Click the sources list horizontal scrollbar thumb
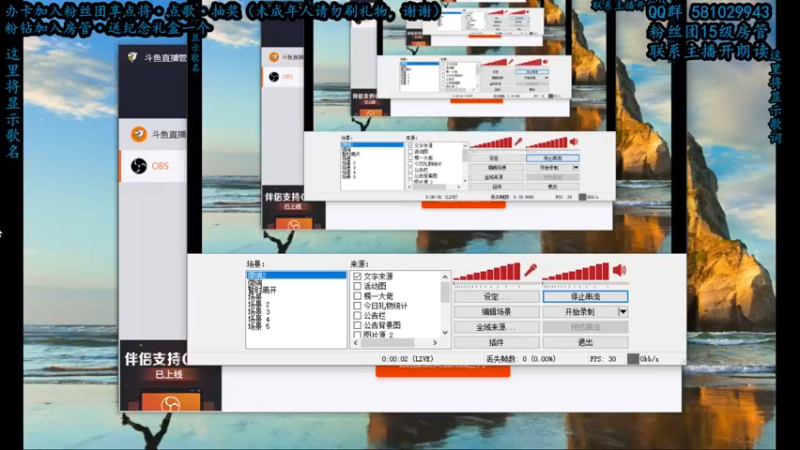 [388, 343]
